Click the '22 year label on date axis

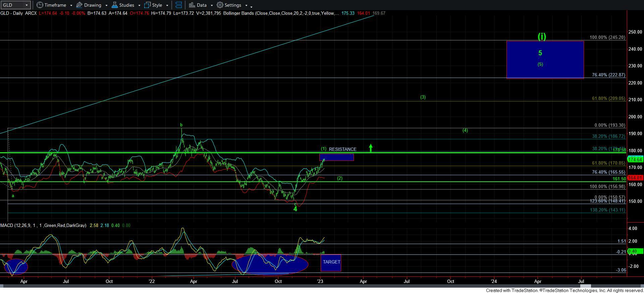(x=152, y=282)
